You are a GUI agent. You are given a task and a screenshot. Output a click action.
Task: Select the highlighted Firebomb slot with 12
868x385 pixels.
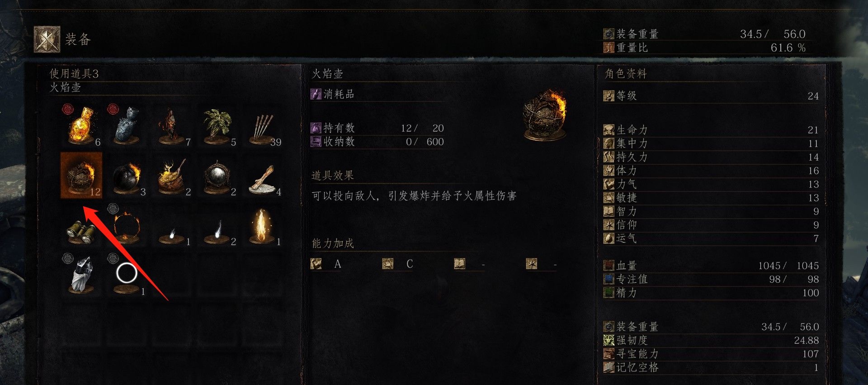[81, 176]
